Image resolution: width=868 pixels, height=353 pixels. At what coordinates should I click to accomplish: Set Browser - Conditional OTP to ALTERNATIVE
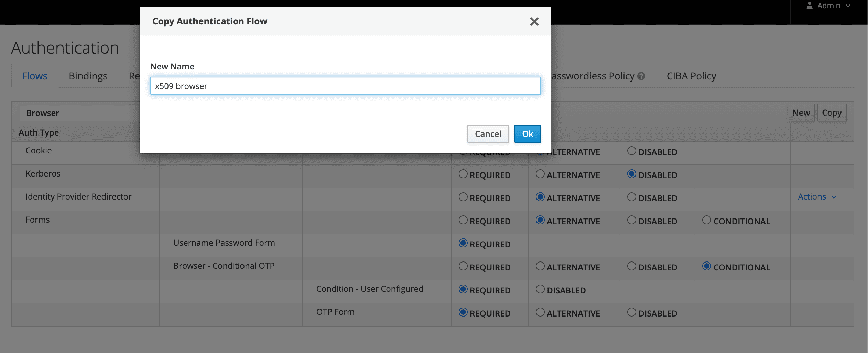pos(540,266)
